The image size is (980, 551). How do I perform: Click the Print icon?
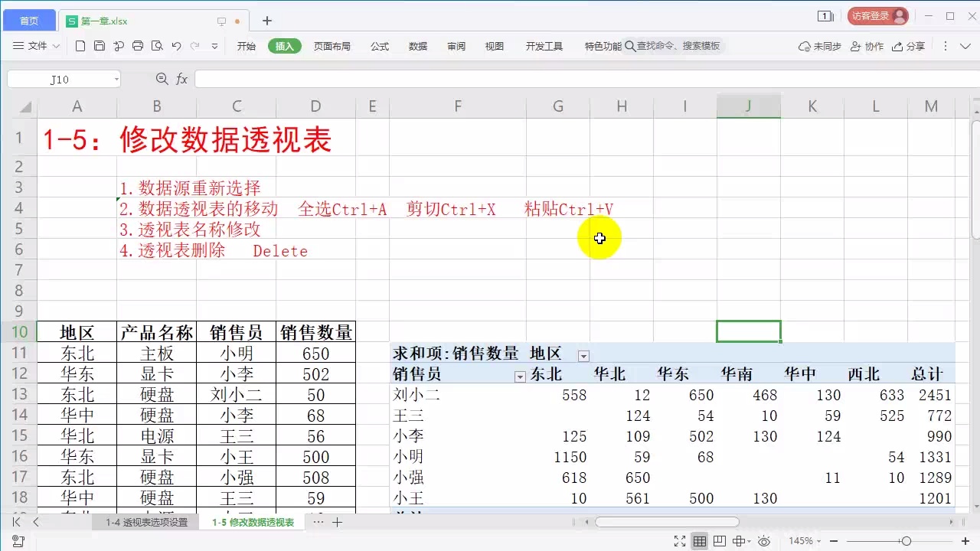coord(138,46)
